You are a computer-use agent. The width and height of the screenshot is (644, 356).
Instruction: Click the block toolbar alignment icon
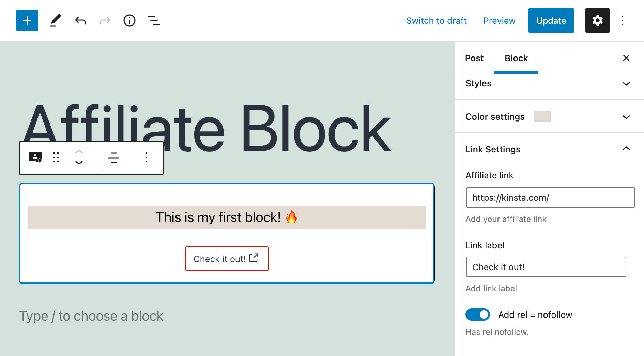pyautogui.click(x=114, y=158)
